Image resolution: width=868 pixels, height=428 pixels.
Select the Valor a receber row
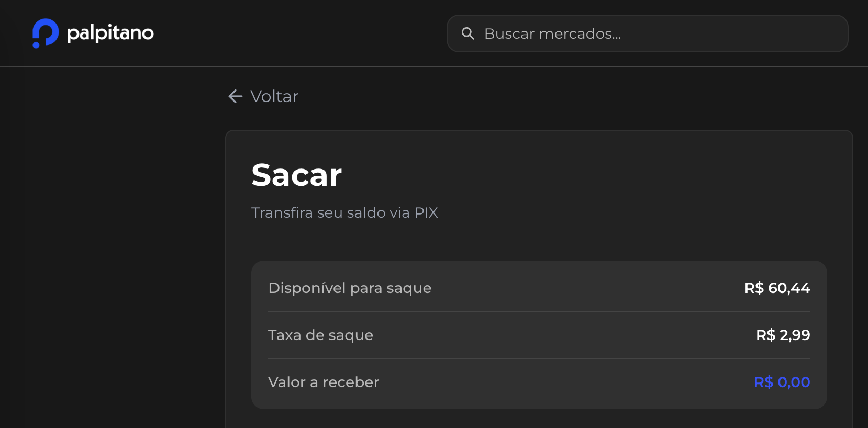[539, 382]
